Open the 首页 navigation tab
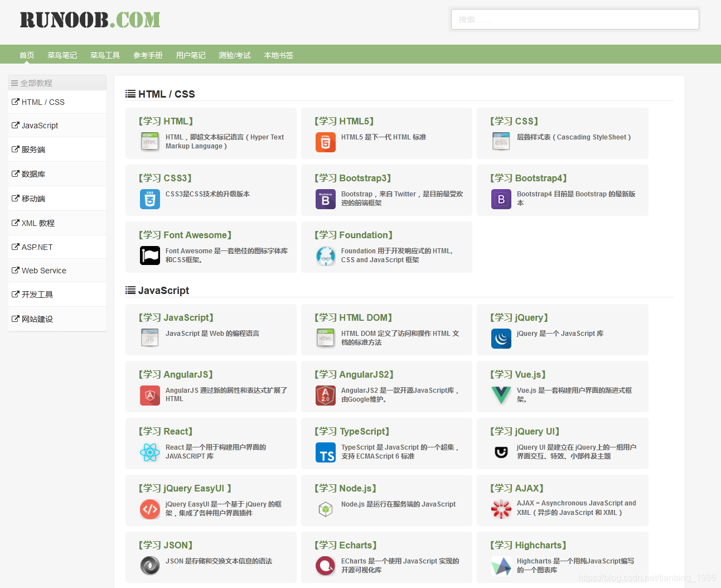 tap(27, 55)
